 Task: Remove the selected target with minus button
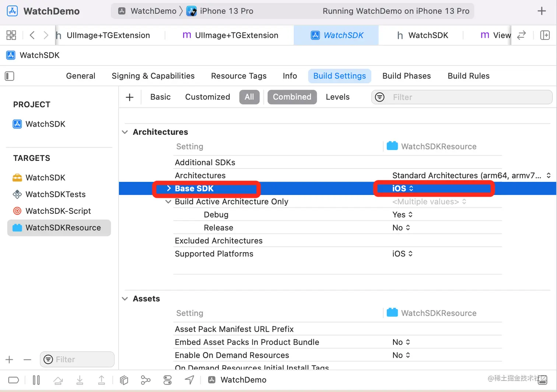pyautogui.click(x=27, y=360)
